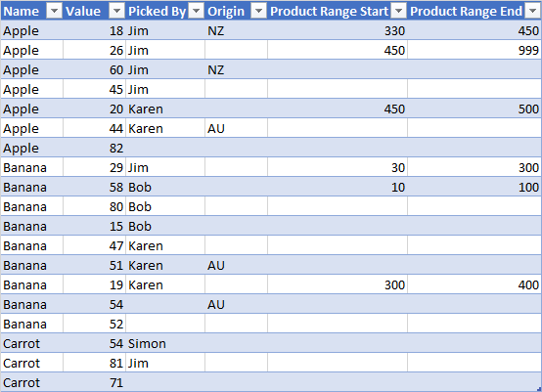Click Carrot in the Simon row

click(32, 344)
